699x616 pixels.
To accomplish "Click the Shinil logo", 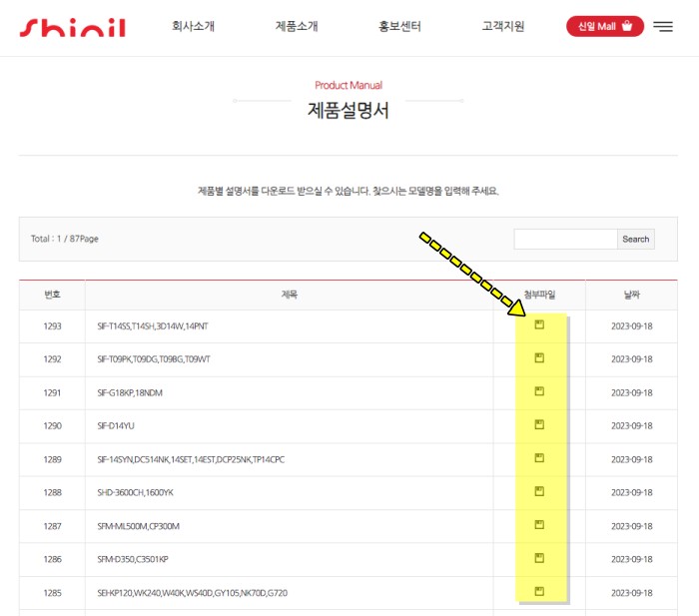I will point(73,27).
